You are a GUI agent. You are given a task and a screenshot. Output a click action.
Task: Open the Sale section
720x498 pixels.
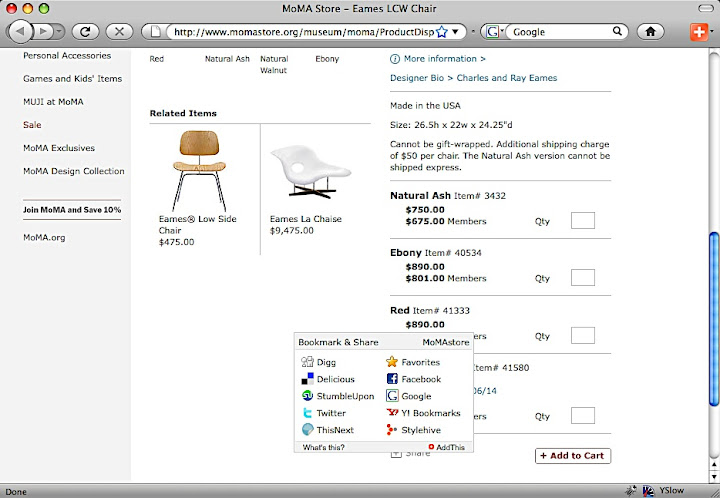32,125
